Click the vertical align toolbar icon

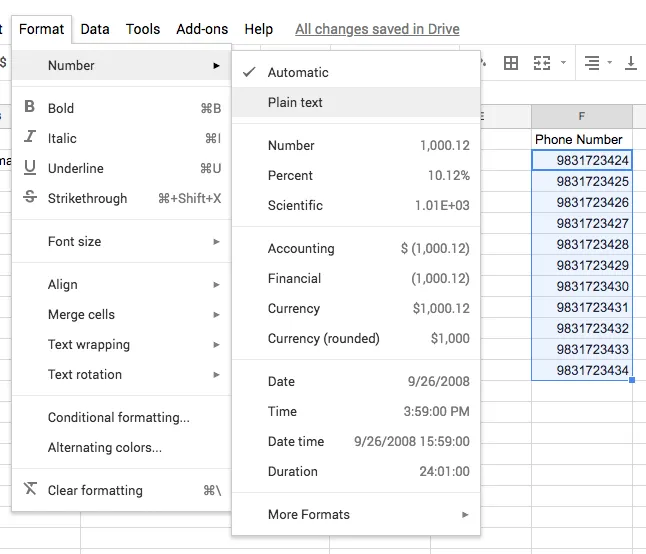pos(631,63)
